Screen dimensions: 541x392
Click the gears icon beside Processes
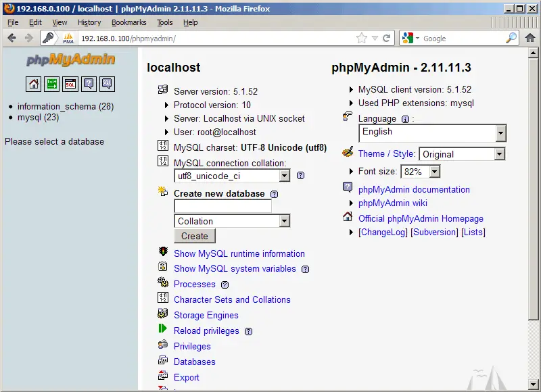point(163,282)
